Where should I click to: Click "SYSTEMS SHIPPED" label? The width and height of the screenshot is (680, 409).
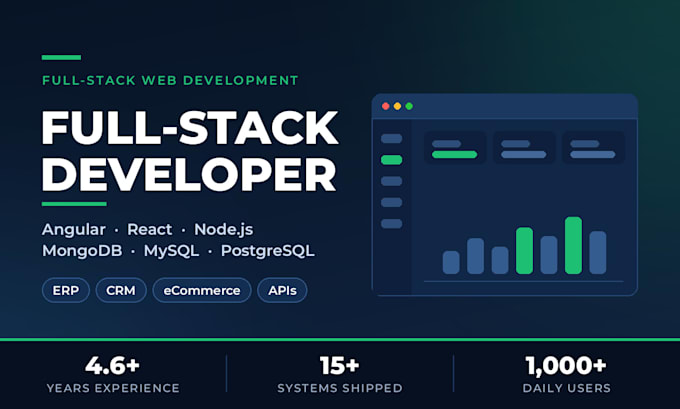(340, 388)
